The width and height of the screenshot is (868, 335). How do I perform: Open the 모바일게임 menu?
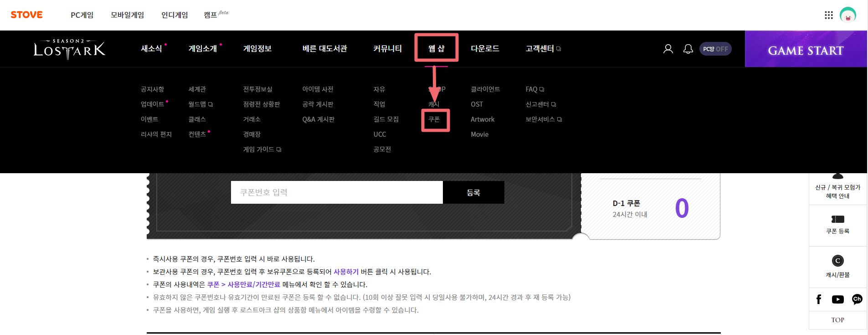point(128,15)
